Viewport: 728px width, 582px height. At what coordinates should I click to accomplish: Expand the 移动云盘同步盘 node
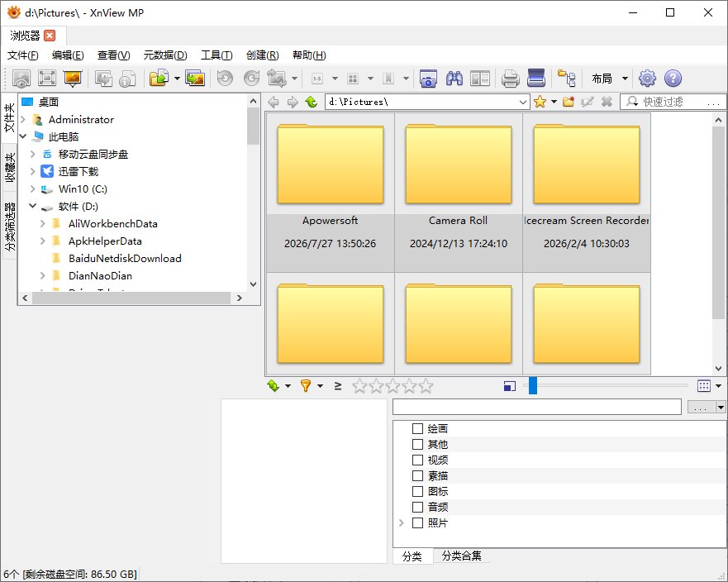point(32,154)
